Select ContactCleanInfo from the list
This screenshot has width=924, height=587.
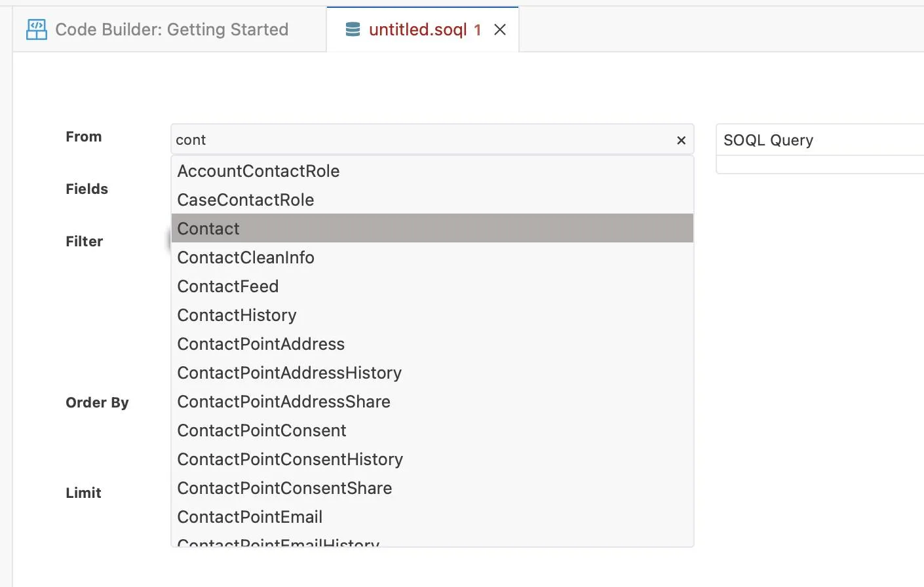click(x=433, y=257)
